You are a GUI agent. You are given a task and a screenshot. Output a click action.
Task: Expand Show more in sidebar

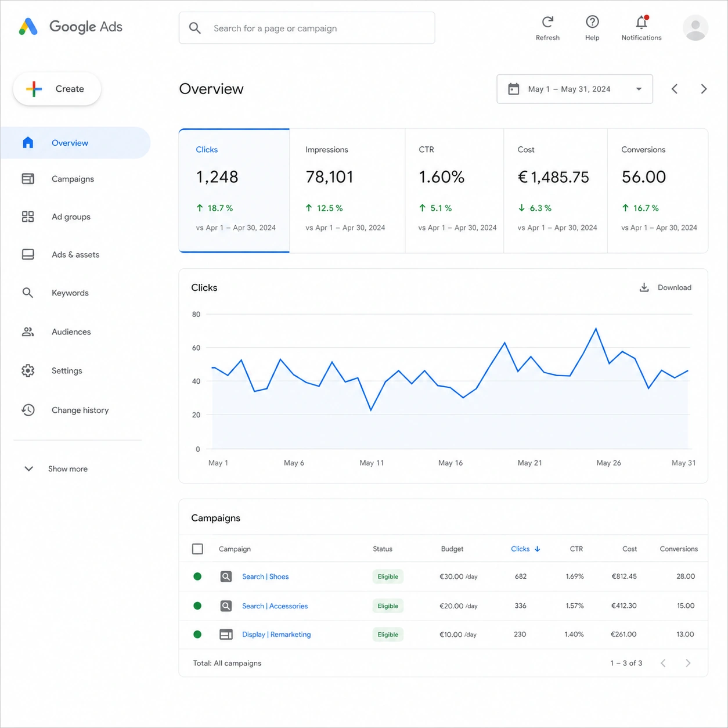coord(56,468)
